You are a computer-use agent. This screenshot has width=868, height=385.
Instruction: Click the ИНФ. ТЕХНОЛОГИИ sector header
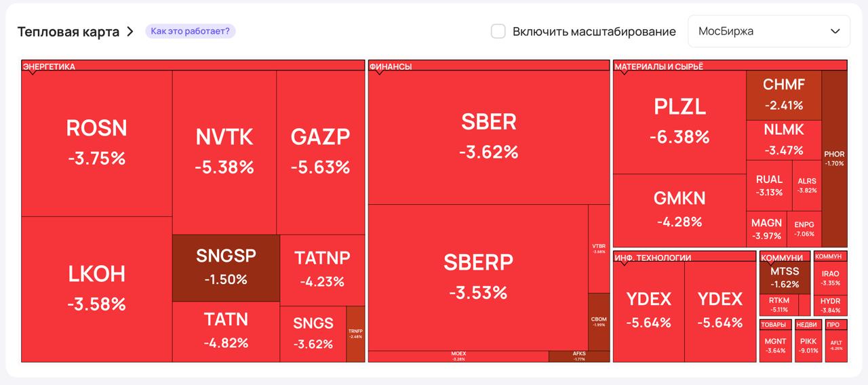684,257
